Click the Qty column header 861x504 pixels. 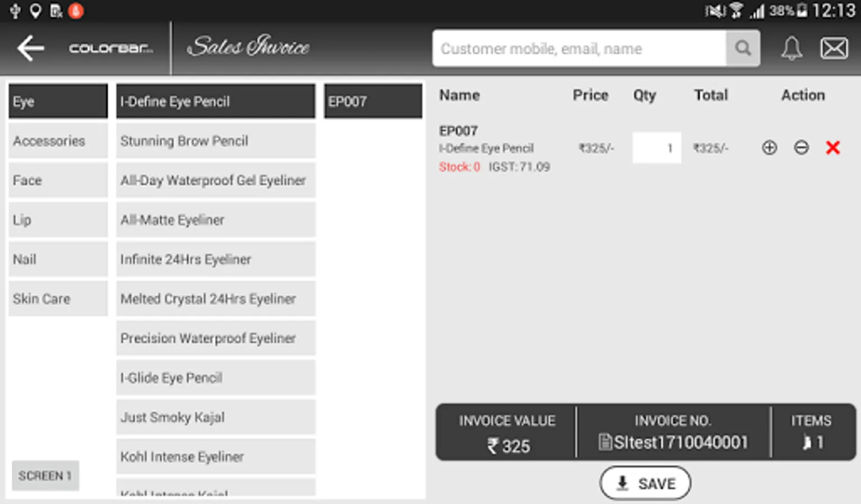(x=645, y=96)
